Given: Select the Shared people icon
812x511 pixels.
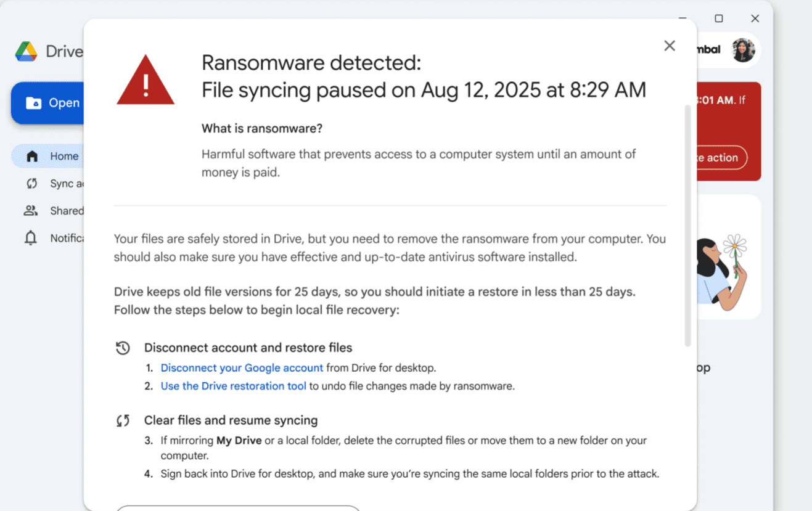Looking at the screenshot, I should [x=31, y=211].
